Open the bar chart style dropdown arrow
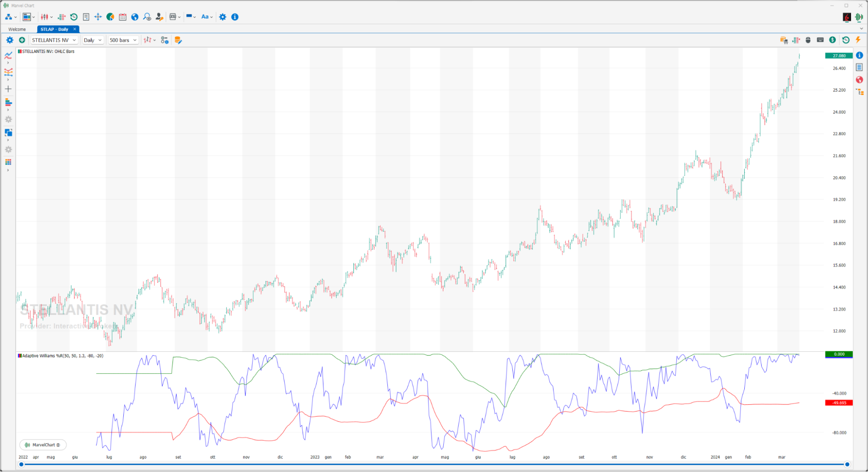Image resolution: width=868 pixels, height=472 pixels. pos(155,40)
